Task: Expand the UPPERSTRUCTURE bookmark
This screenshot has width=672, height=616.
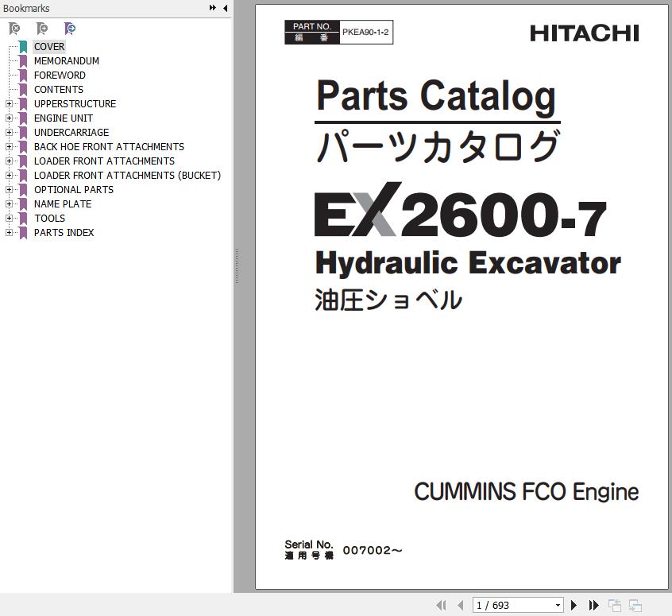Action: (x=9, y=104)
